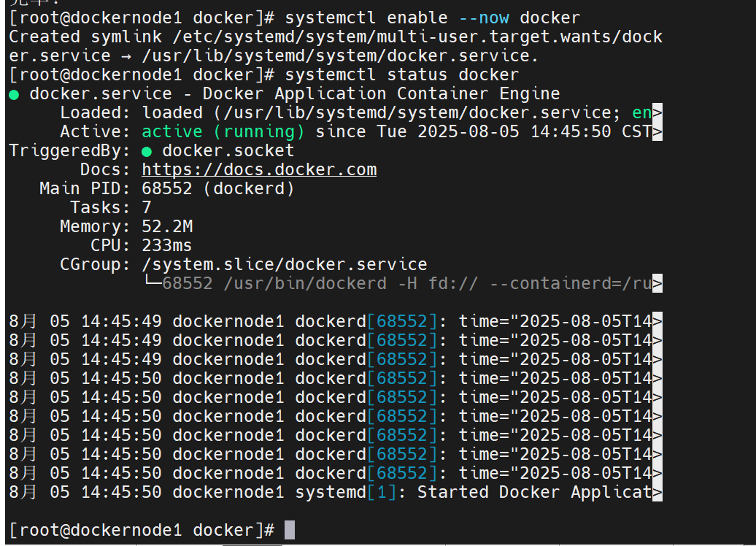Viewport: 756px width, 546px height.
Task: Click the 'Main PID: 68552 (dockerd)' line
Action: 167,188
